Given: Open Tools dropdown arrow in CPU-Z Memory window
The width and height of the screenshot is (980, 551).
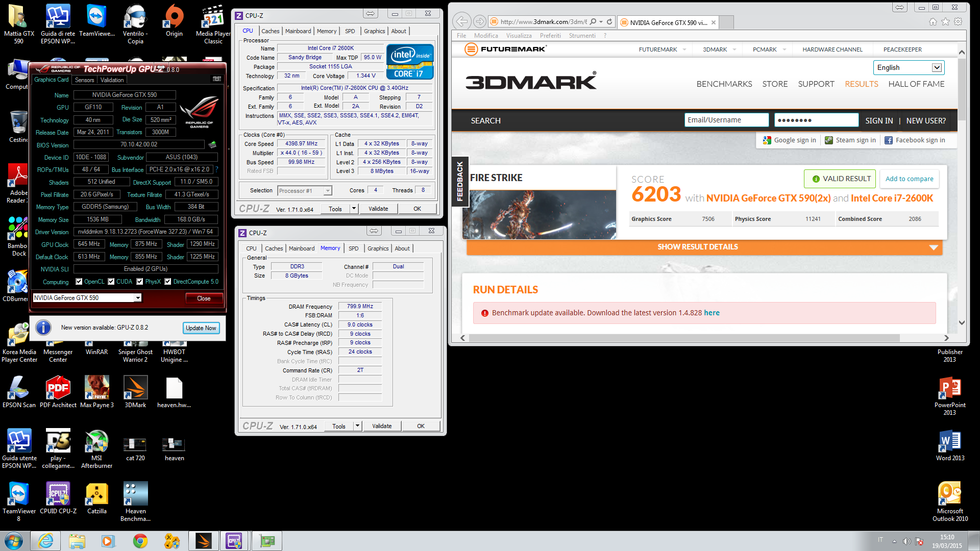Looking at the screenshot, I should [357, 426].
